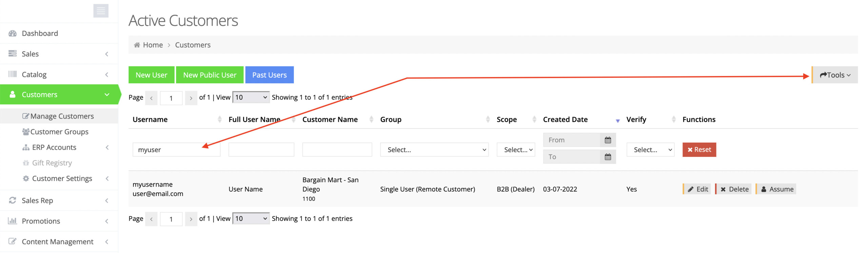Open the To date calendar icon

(607, 157)
